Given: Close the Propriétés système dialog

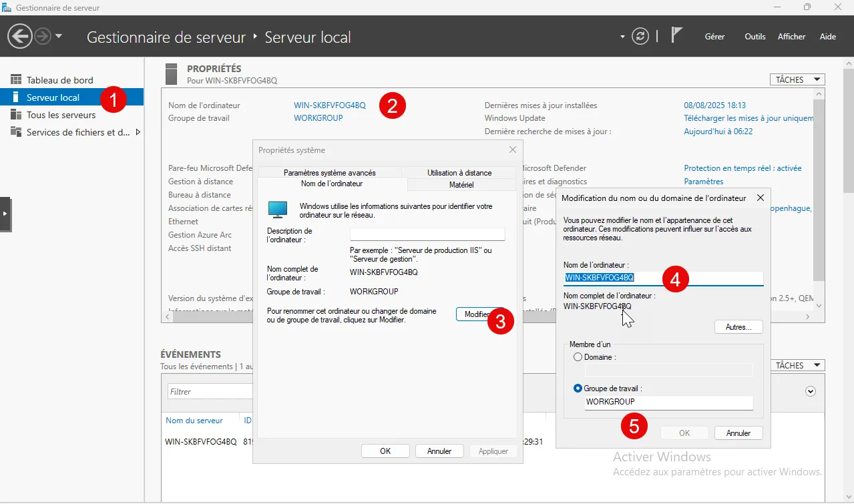Looking at the screenshot, I should click(x=512, y=150).
